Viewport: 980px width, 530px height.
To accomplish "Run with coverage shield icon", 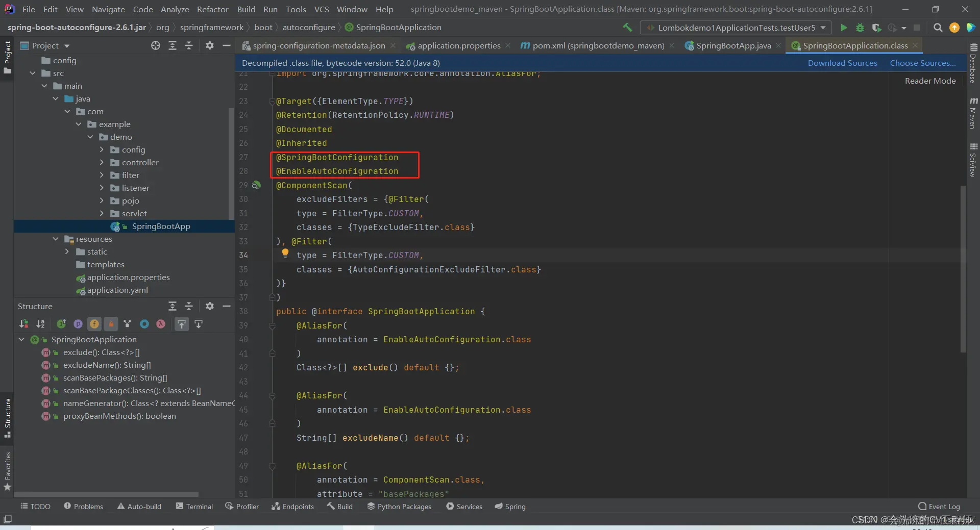I will pyautogui.click(x=876, y=28).
